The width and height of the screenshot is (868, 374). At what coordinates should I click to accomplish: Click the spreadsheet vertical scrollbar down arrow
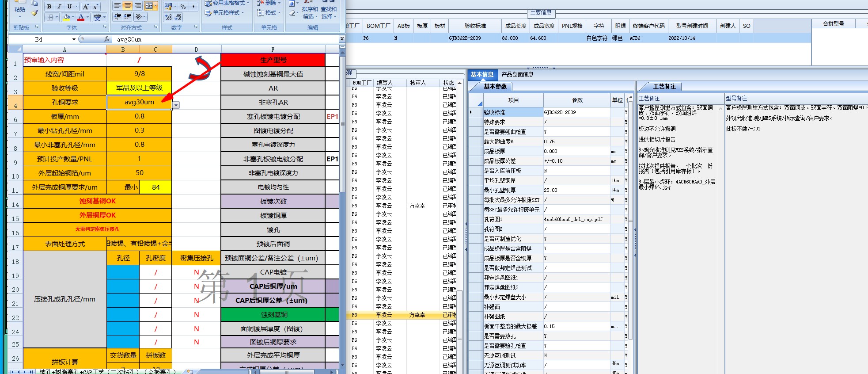[x=342, y=366]
